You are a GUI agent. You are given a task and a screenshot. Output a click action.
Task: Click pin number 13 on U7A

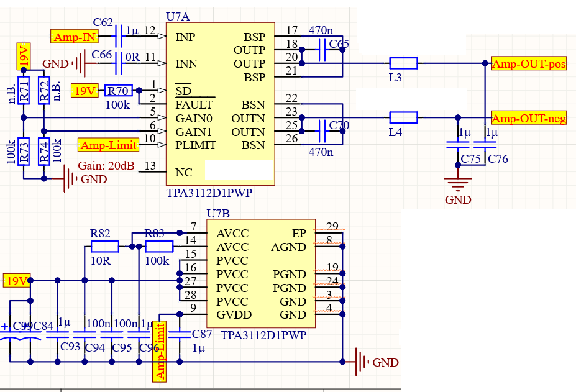tap(150, 166)
